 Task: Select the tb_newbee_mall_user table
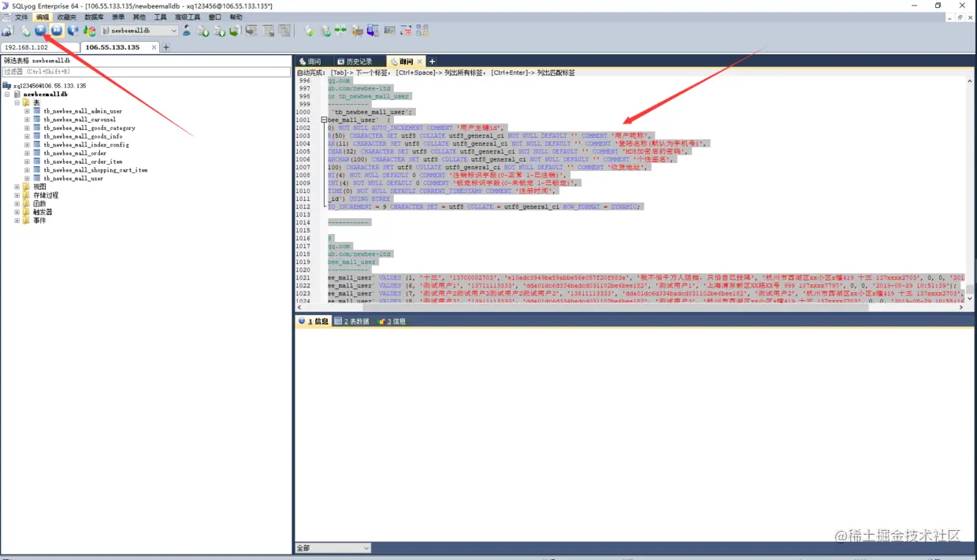73,179
